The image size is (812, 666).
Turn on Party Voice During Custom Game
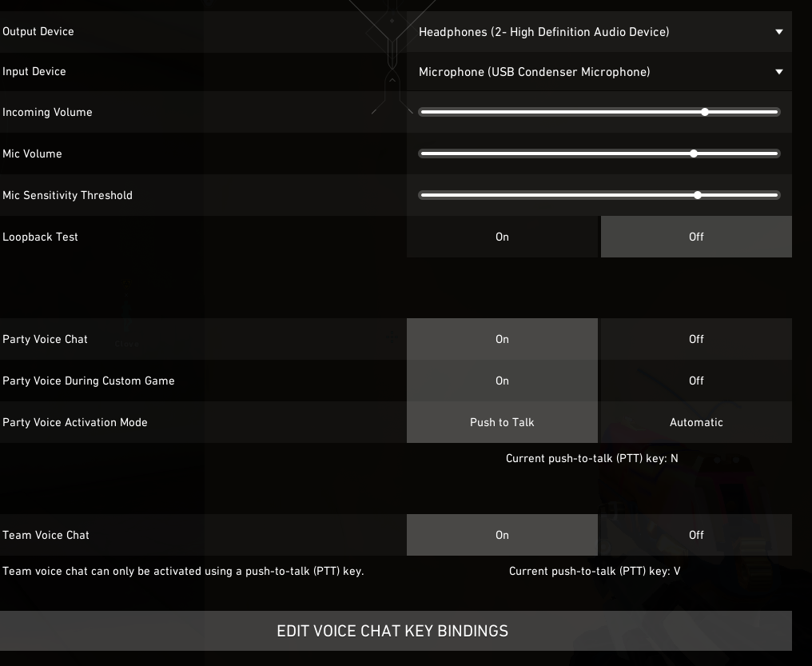pos(502,381)
